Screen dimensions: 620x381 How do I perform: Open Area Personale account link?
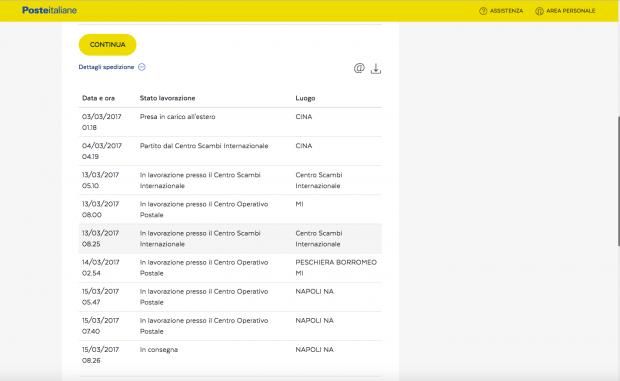click(565, 11)
